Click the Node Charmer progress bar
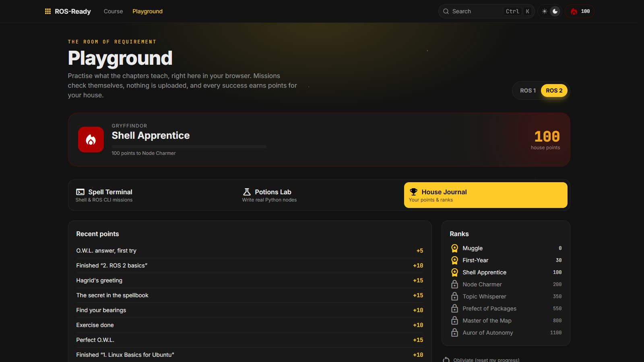 tap(189, 147)
